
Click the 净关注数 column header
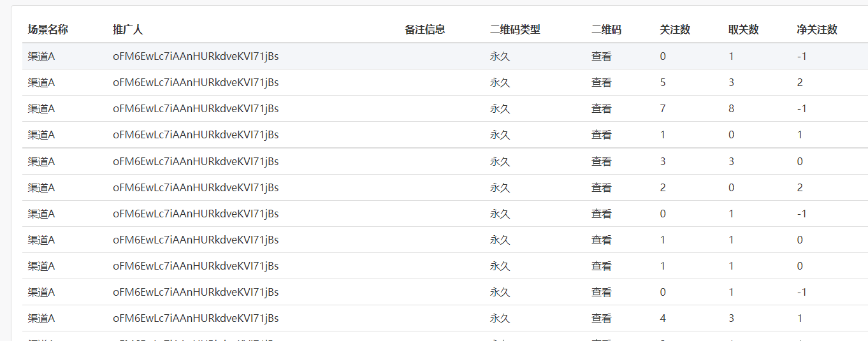[817, 29]
